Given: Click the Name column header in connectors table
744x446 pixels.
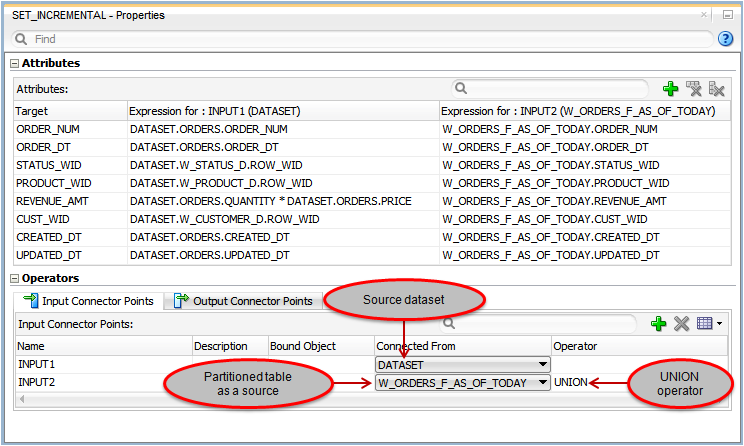Looking at the screenshot, I should 104,346.
